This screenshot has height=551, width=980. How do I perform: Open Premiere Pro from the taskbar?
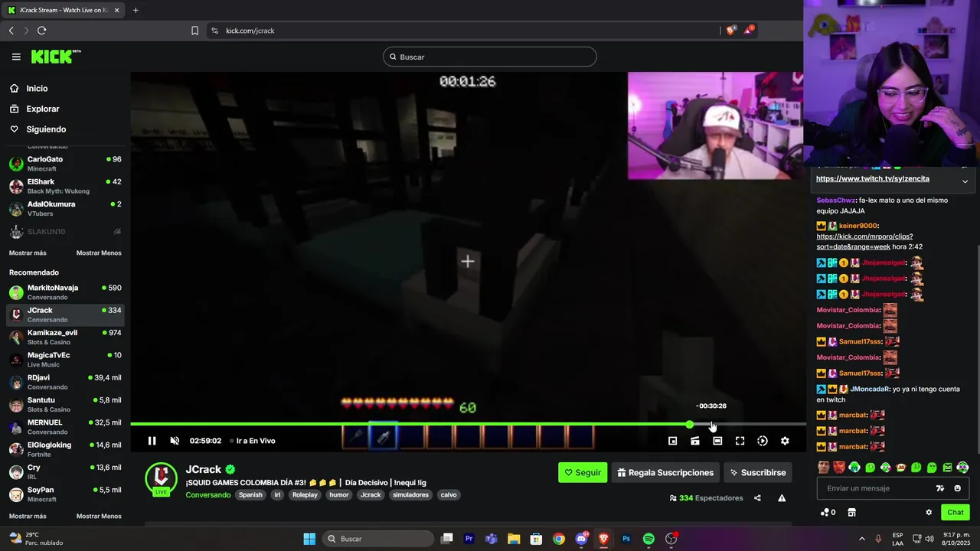click(469, 539)
